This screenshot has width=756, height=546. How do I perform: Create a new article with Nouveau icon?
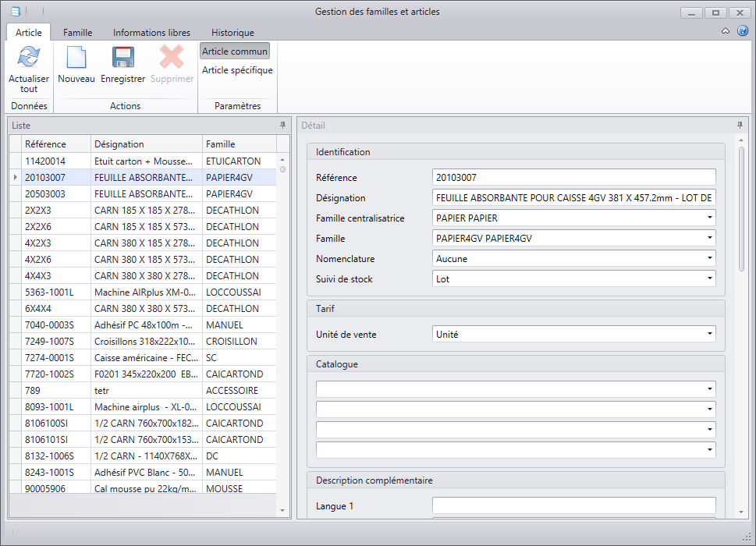pos(76,58)
